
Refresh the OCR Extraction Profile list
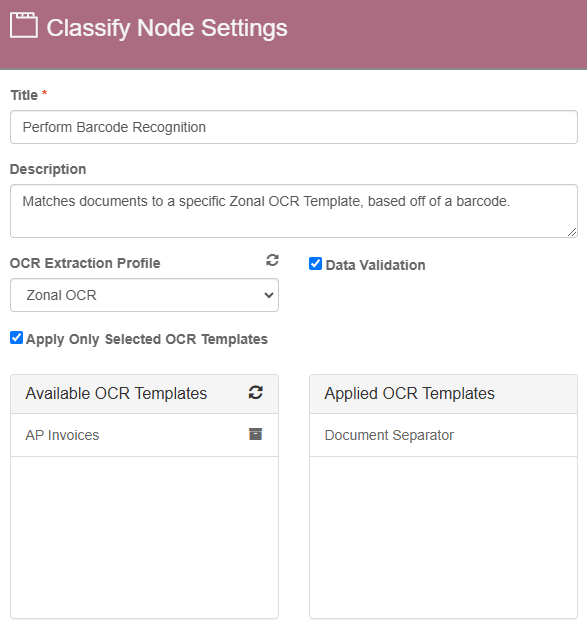pyautogui.click(x=272, y=260)
